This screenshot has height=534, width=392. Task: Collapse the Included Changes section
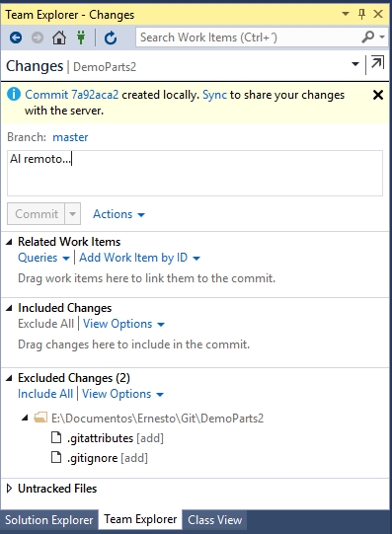point(10,308)
